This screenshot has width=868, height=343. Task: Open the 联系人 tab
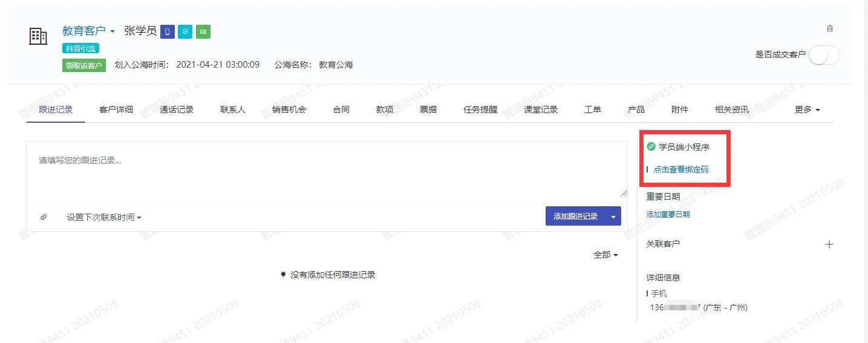pos(233,109)
